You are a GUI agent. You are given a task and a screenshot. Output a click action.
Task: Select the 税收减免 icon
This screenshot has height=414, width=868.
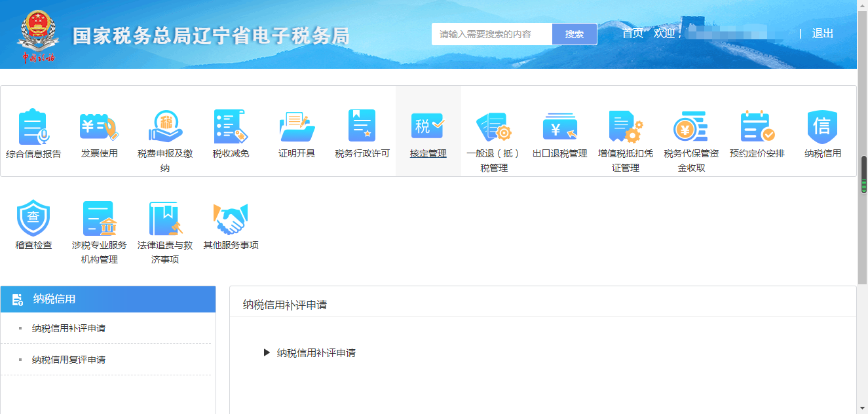tap(231, 127)
